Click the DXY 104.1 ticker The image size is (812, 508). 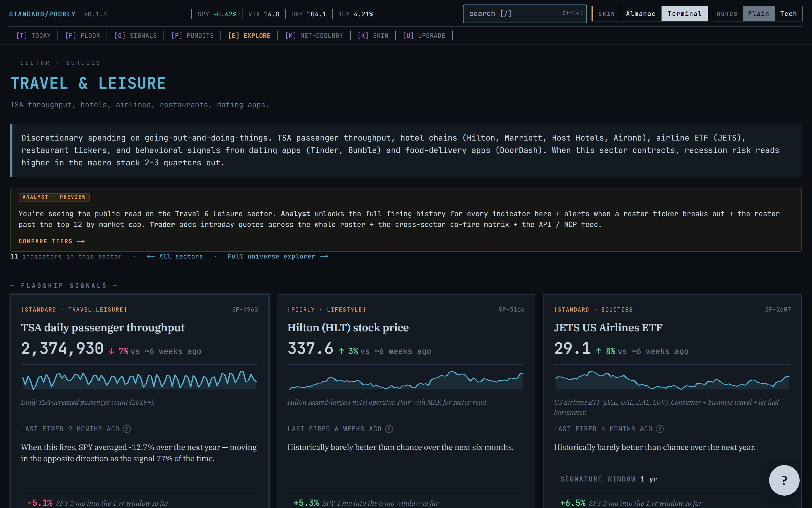click(x=309, y=14)
